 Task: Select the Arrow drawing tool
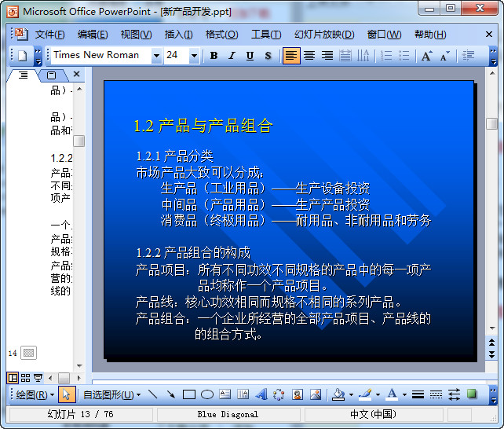coord(171,394)
